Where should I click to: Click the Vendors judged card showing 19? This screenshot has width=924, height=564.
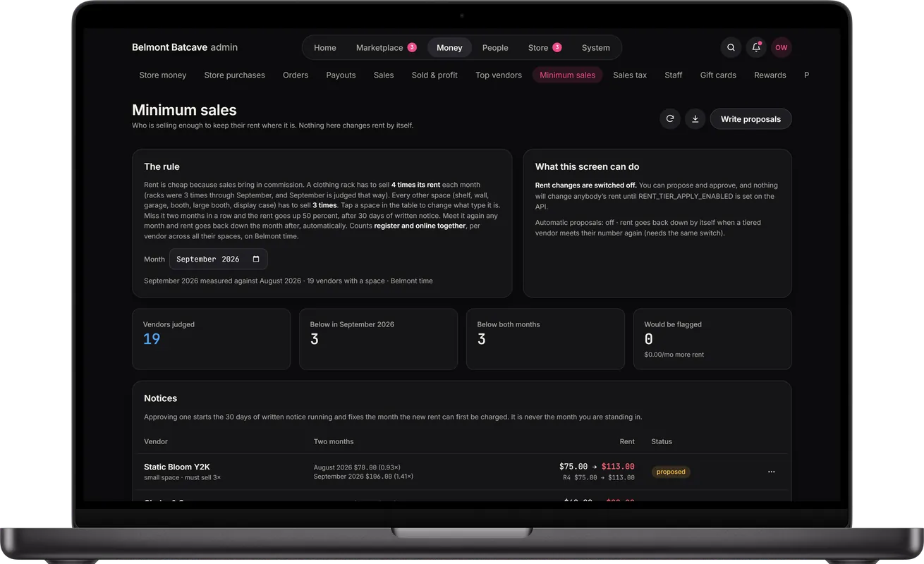click(211, 339)
